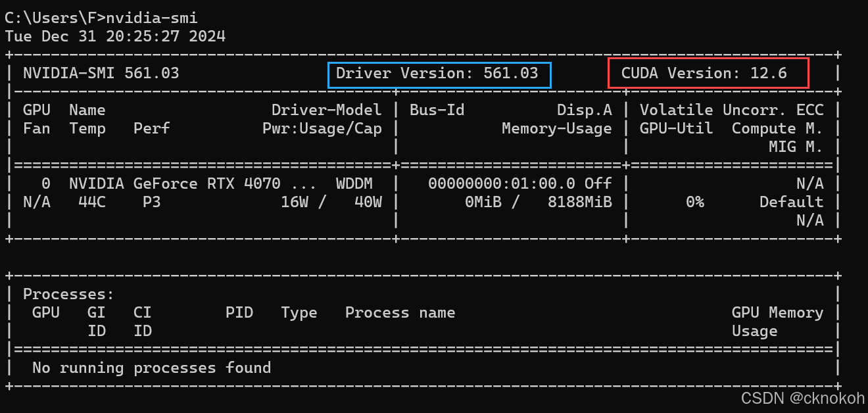Click the memory used value '0MiB'
Image resolution: width=868 pixels, height=413 pixels.
coord(483,202)
